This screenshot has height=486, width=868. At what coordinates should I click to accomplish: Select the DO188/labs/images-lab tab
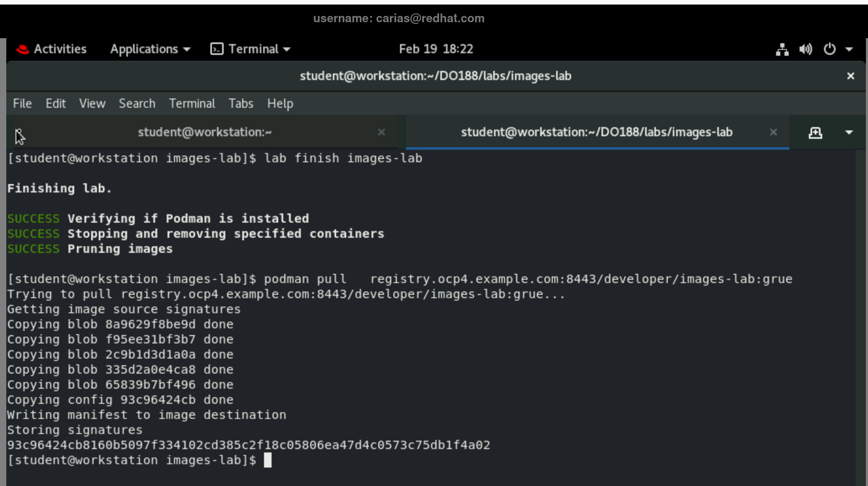tap(596, 133)
